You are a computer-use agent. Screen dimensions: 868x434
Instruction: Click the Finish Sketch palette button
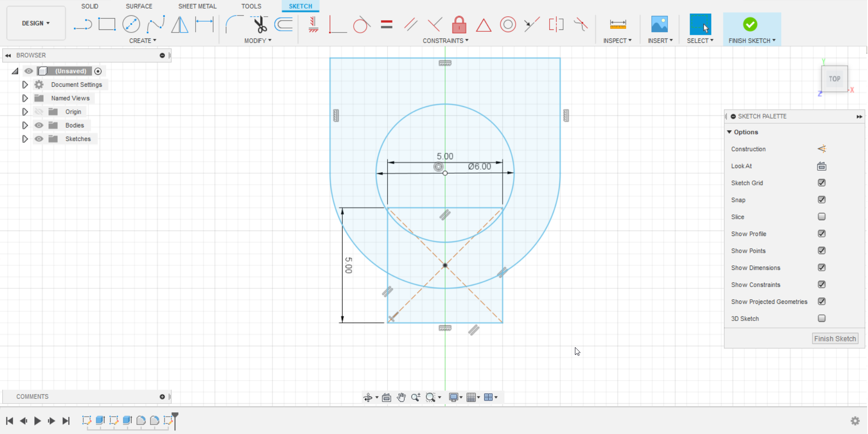coord(835,339)
